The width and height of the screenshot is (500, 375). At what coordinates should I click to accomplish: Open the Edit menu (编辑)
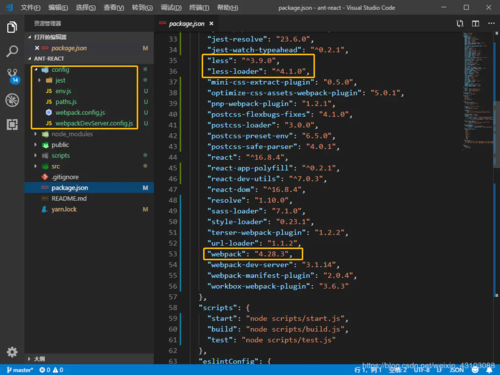pyautogui.click(x=58, y=7)
